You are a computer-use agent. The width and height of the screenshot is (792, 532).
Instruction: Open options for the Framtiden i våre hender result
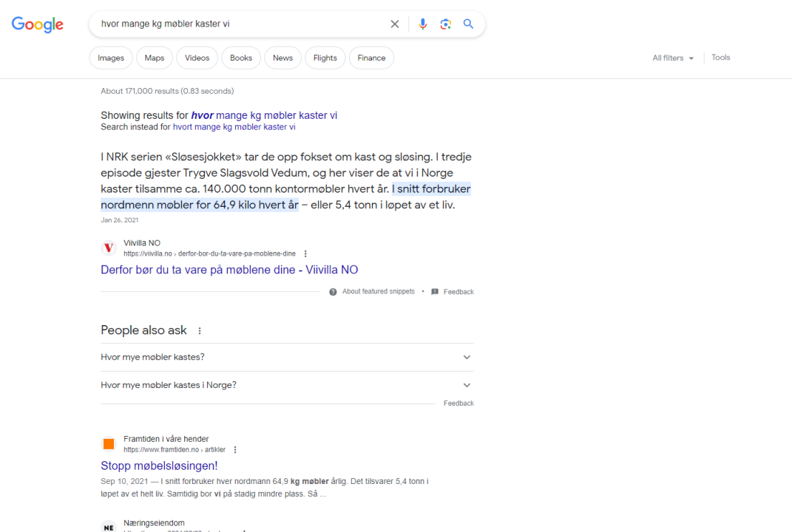tap(234, 449)
